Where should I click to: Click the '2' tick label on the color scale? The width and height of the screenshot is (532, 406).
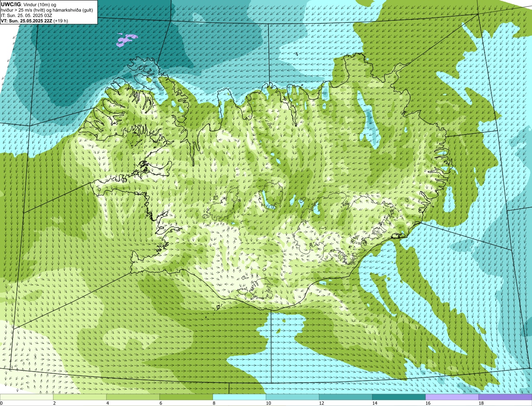click(54, 403)
